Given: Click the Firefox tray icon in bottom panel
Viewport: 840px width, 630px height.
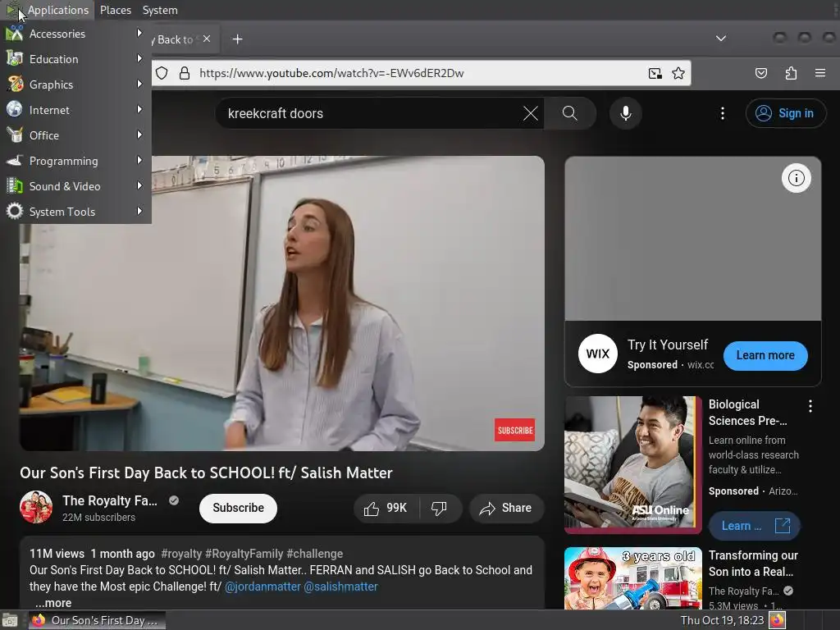Looking at the screenshot, I should 777,620.
